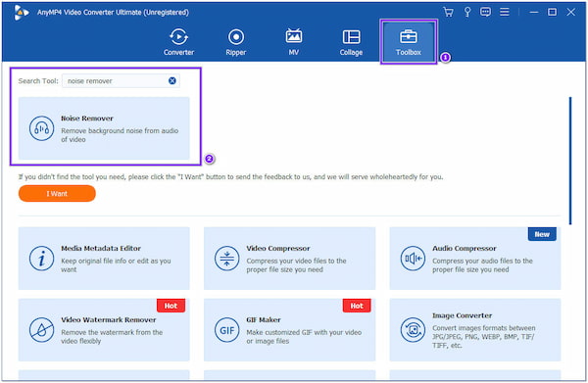Screen dimensions: 588x383
Task: Switch to the Converter tab
Action: [x=178, y=41]
